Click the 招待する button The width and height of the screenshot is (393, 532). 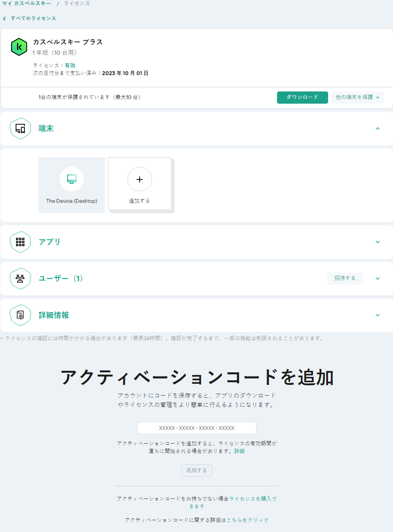click(345, 278)
